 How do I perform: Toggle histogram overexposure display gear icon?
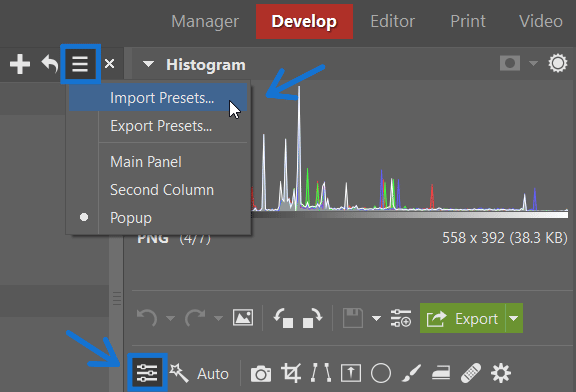click(558, 63)
